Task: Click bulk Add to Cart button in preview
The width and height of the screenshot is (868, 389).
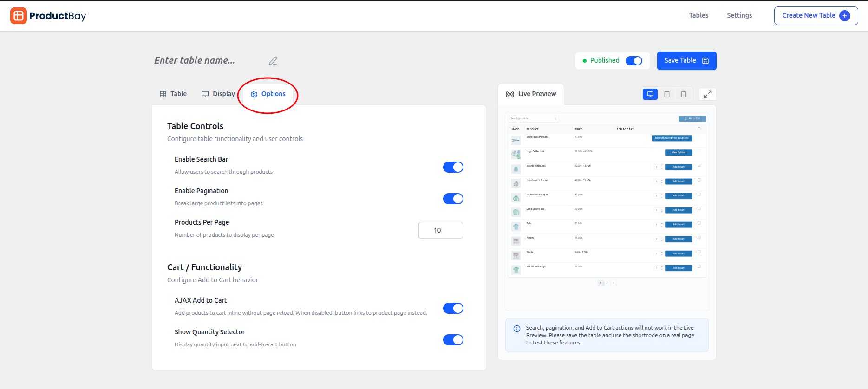Action: click(x=692, y=119)
